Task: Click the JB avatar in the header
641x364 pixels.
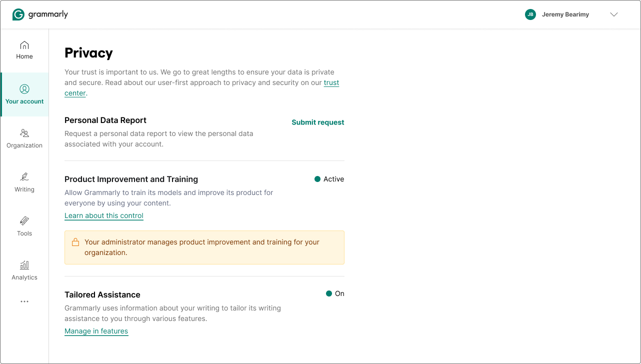Action: [x=530, y=14]
